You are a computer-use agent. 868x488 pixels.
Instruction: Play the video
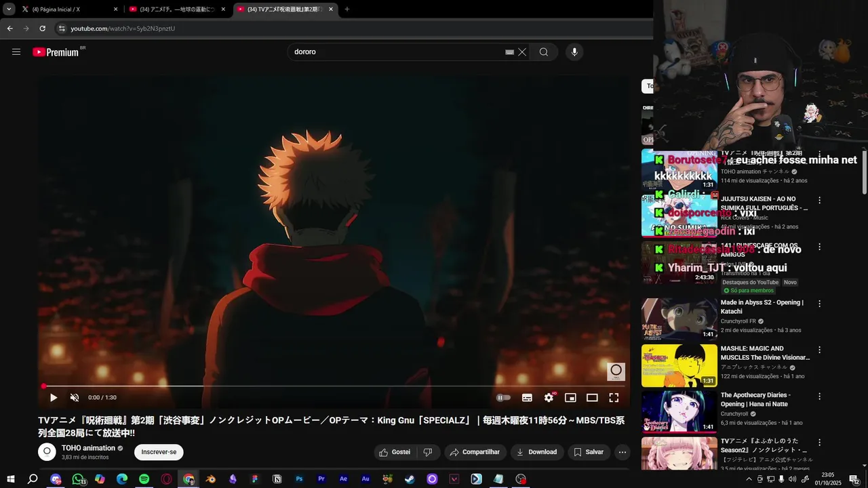coord(54,398)
